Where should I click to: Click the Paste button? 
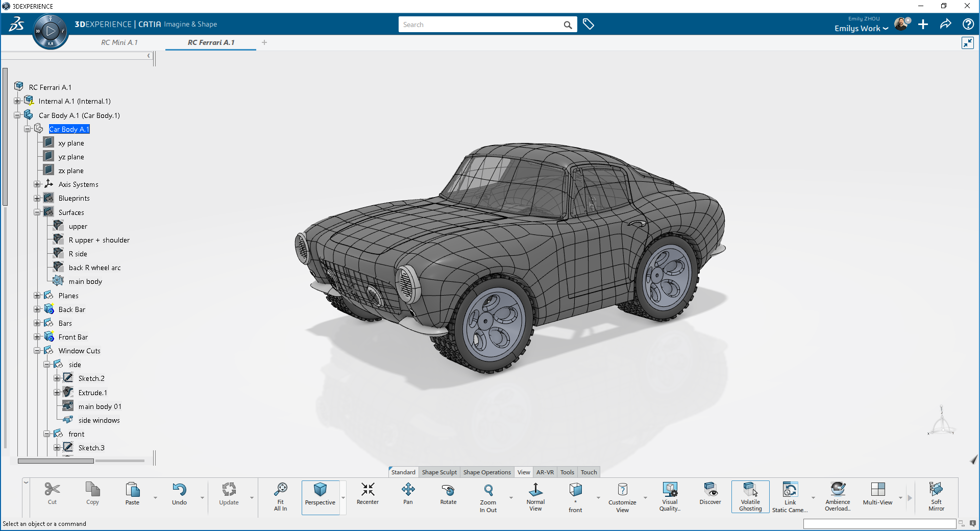[132, 494]
